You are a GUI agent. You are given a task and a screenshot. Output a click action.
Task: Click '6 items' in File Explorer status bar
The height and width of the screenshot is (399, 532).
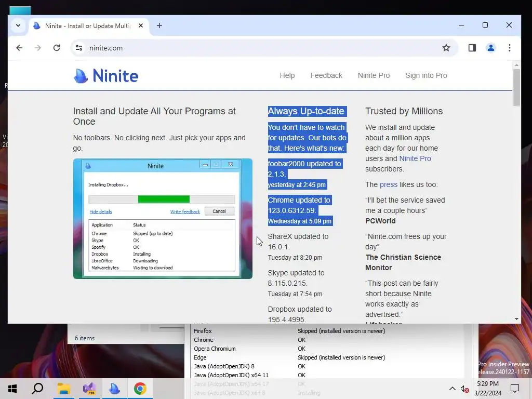click(85, 338)
